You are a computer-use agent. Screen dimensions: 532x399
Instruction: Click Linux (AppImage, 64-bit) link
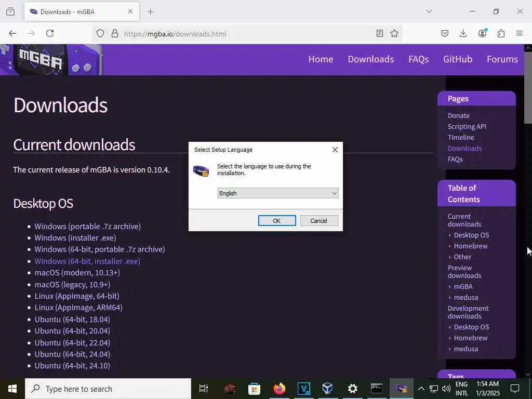pos(77,296)
